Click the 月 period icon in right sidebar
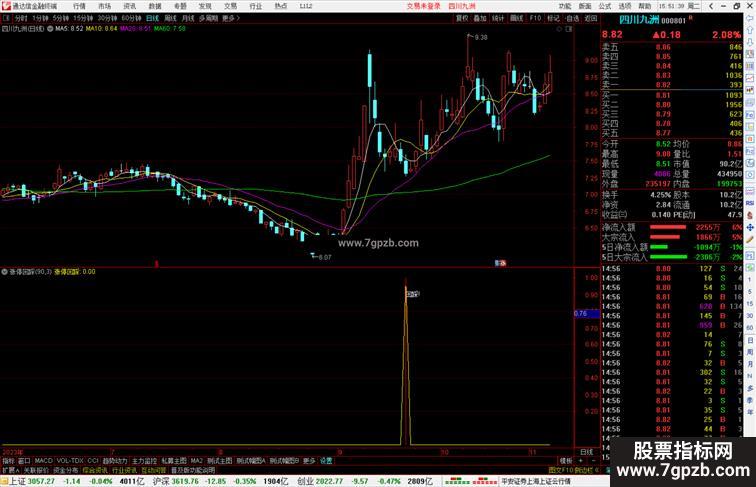This screenshot has height=487, width=756. click(x=750, y=365)
